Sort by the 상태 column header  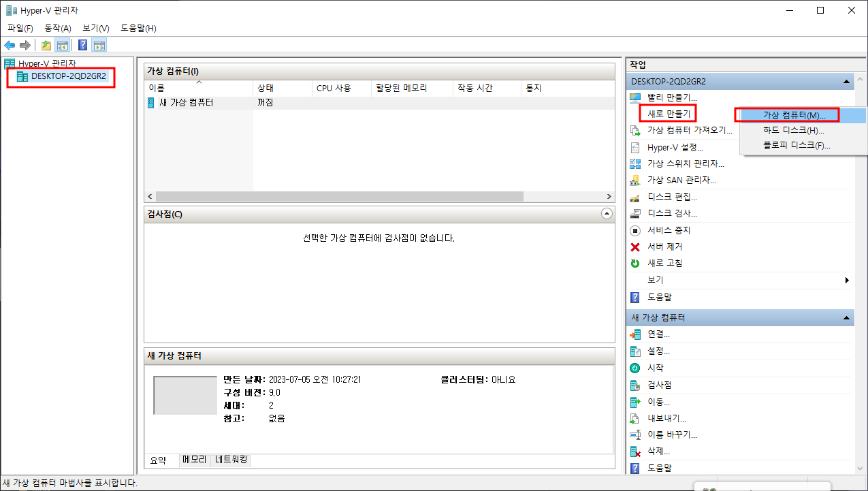[283, 88]
